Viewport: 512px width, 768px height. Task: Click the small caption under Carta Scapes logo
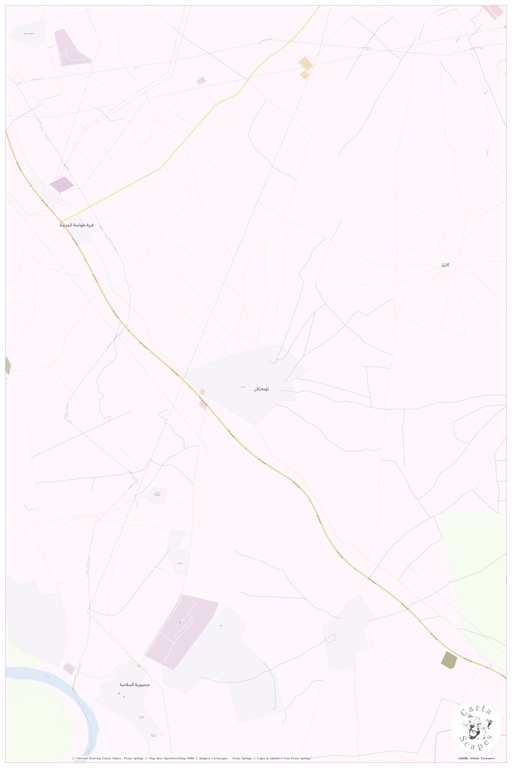(x=476, y=758)
